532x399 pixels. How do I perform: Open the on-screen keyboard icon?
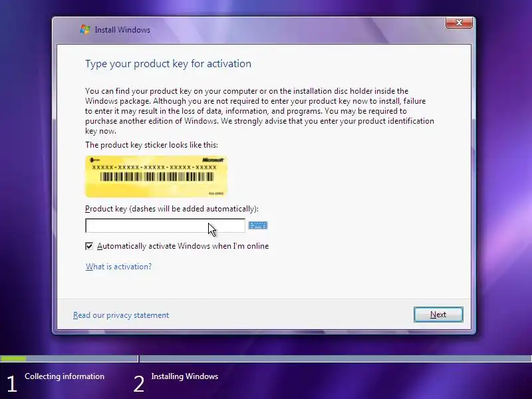258,225
